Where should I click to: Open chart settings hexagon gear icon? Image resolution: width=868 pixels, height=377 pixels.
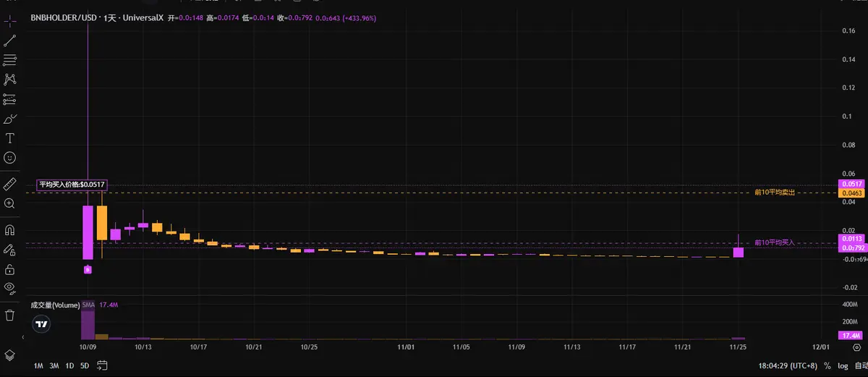point(856,347)
